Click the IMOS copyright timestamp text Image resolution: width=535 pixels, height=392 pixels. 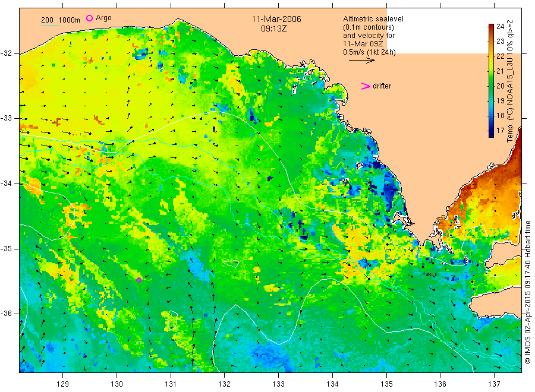(528, 292)
